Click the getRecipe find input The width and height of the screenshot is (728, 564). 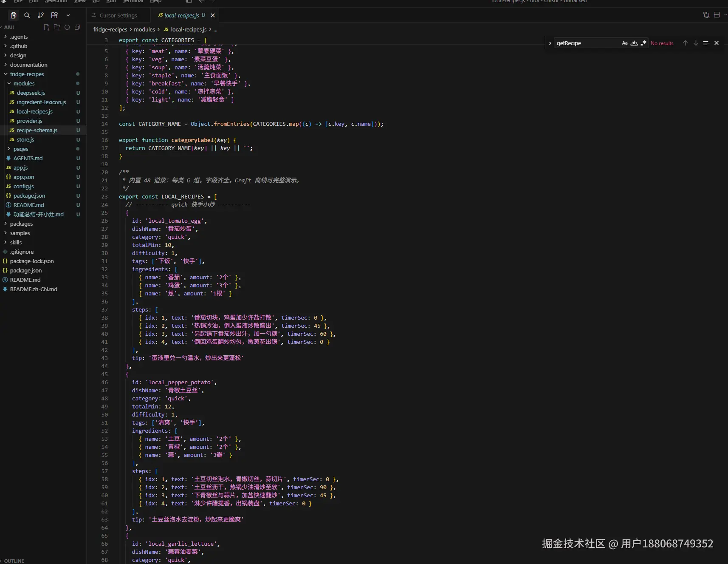(x=587, y=43)
